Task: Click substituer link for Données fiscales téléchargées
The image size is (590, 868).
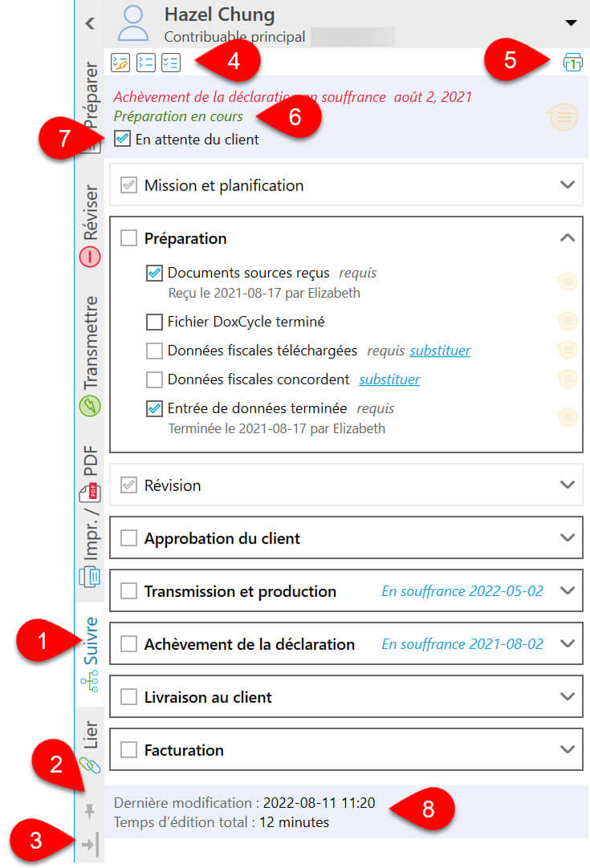Action: click(x=441, y=351)
